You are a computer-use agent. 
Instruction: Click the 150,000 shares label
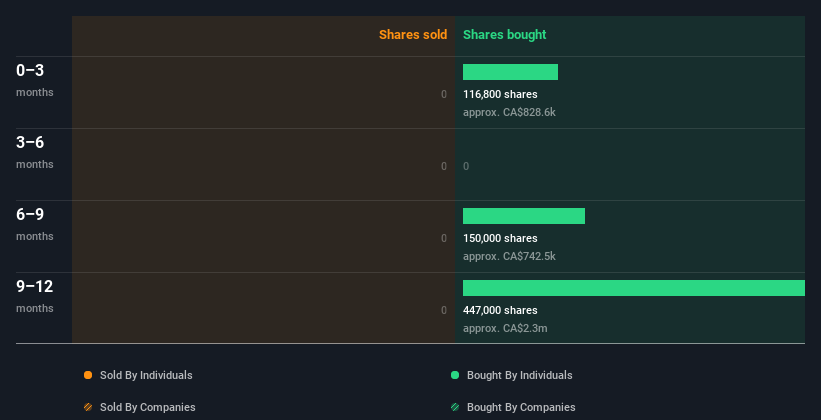[x=500, y=238]
